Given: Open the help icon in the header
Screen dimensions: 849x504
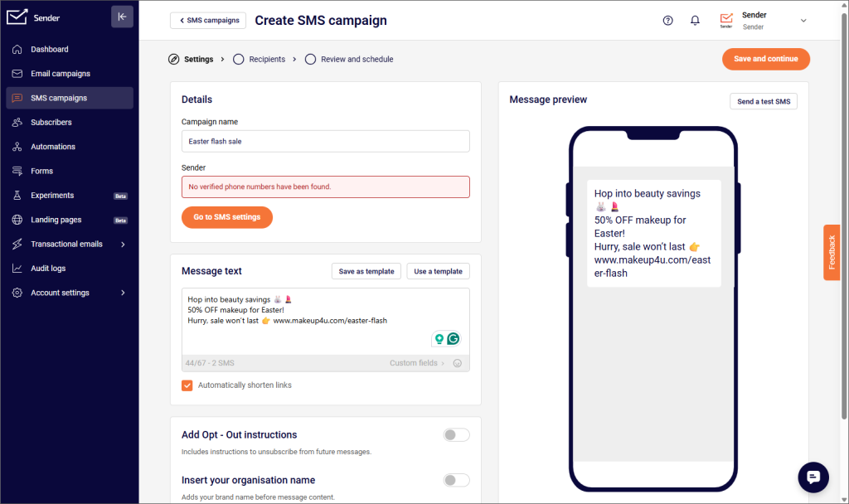Looking at the screenshot, I should coord(667,20).
